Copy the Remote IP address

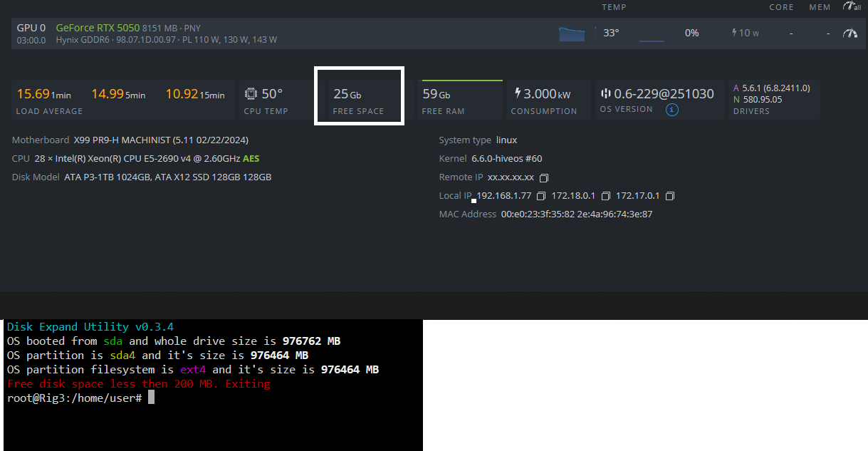point(545,177)
